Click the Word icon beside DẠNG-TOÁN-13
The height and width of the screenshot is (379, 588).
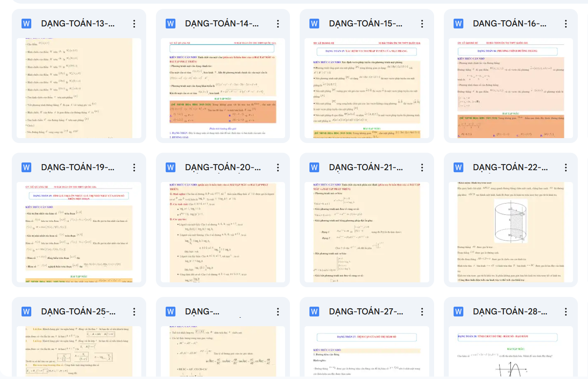pos(26,24)
